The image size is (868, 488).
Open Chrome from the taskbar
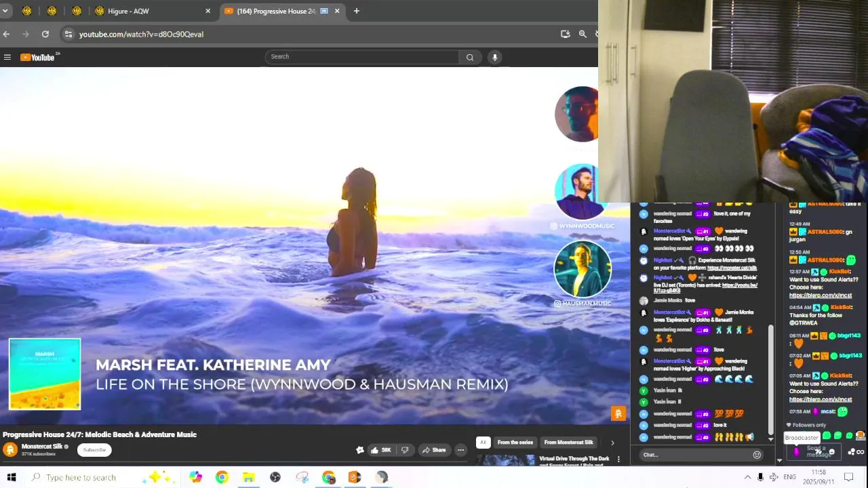coord(222,477)
